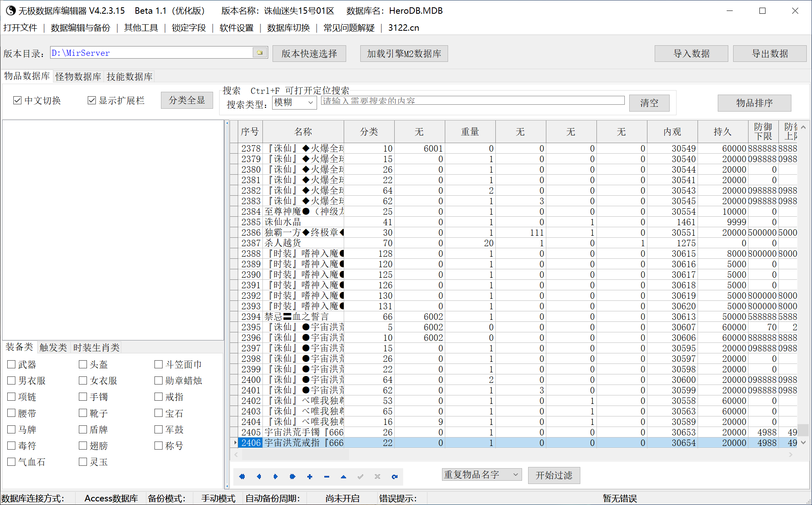
Task: Select row 2385 诛仙水晶
Action: coord(514,222)
